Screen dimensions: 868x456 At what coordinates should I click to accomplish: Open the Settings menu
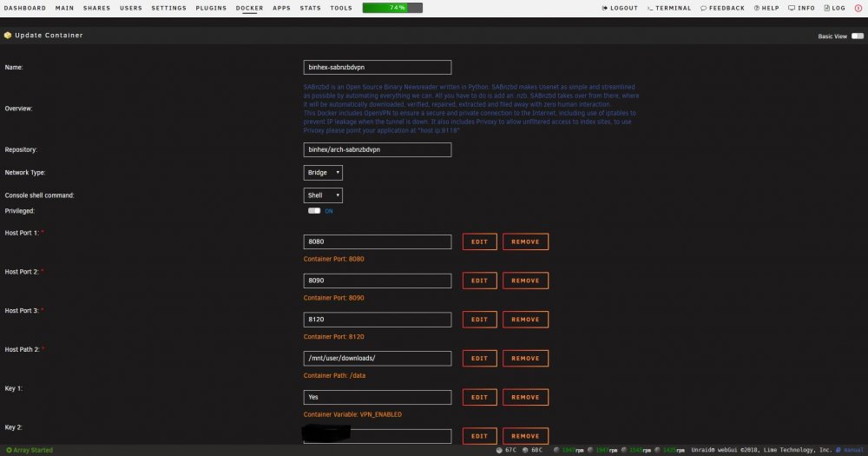169,9
